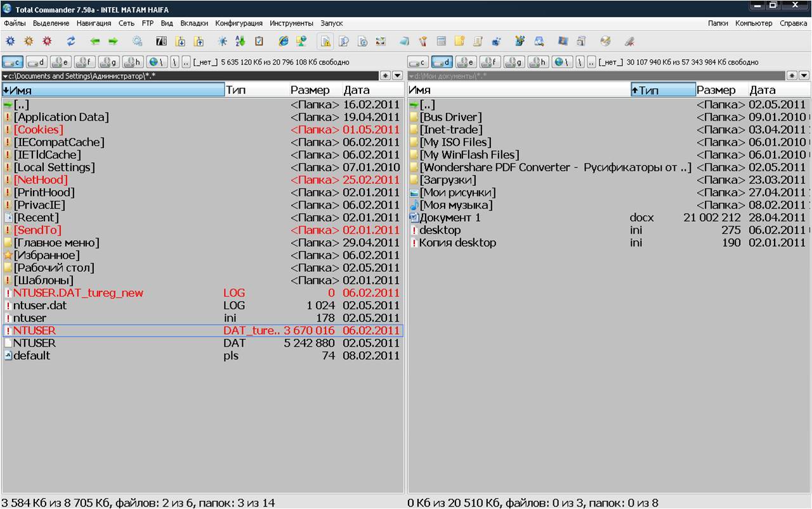Click the scroll paper toolbar icon
812x509 pixels.
point(478,41)
